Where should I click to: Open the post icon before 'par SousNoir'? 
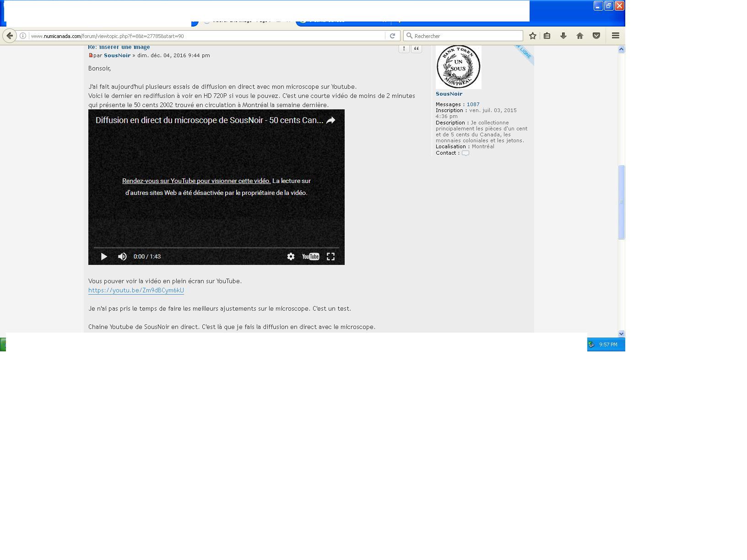coord(91,55)
